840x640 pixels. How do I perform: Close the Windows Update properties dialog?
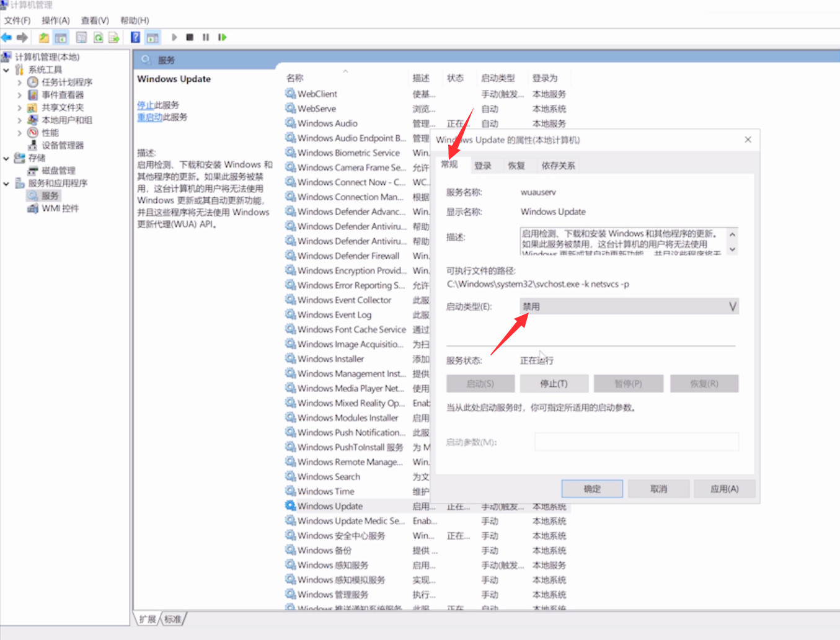(x=748, y=140)
